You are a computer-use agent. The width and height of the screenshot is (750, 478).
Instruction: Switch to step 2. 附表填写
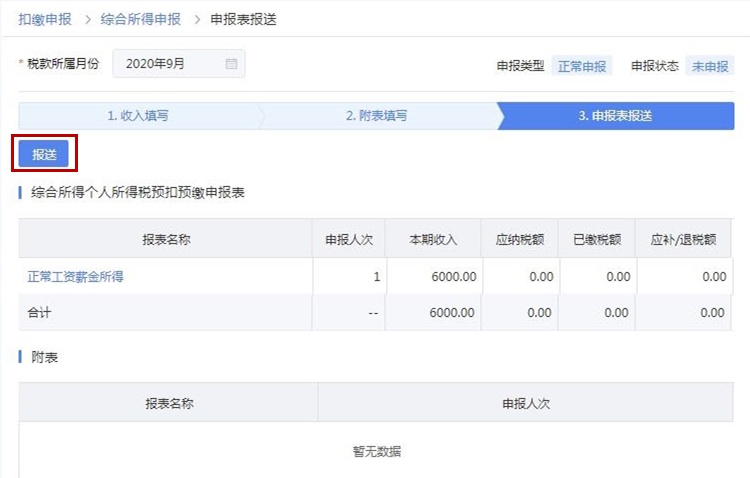click(x=377, y=116)
